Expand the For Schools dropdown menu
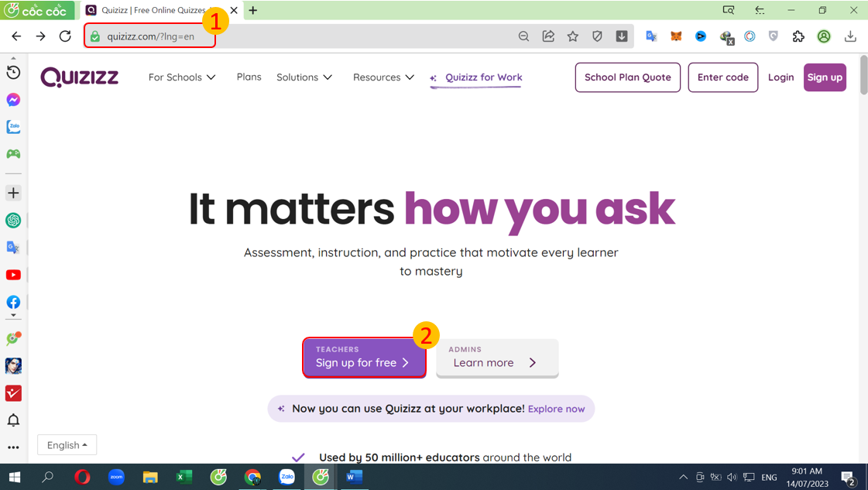This screenshot has height=490, width=868. (182, 77)
